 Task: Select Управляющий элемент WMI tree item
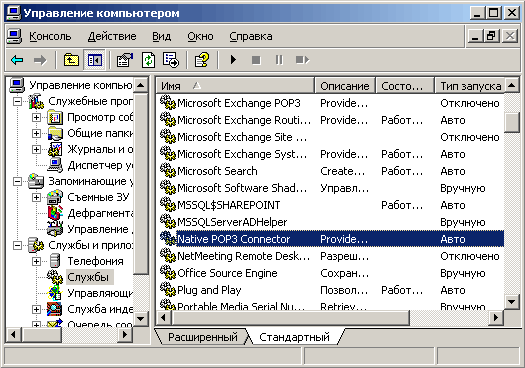100,293
